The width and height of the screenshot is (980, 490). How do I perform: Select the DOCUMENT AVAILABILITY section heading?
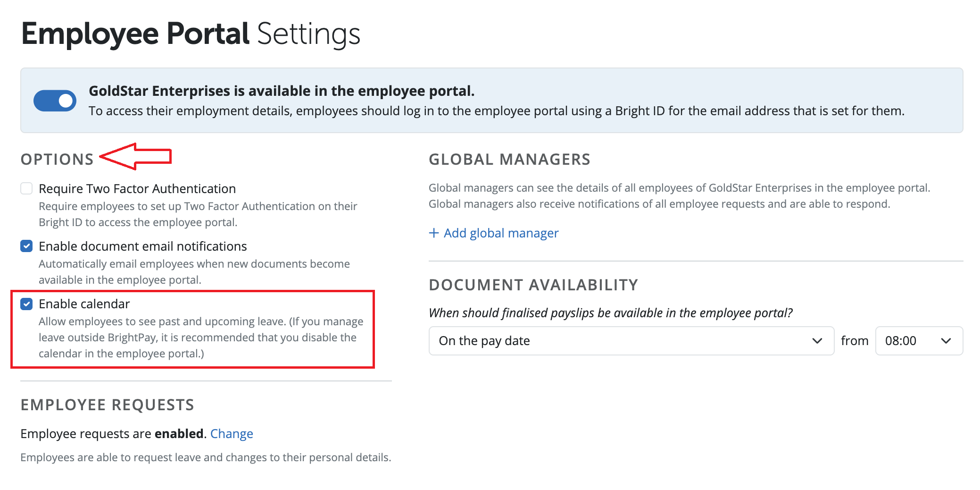pos(533,284)
